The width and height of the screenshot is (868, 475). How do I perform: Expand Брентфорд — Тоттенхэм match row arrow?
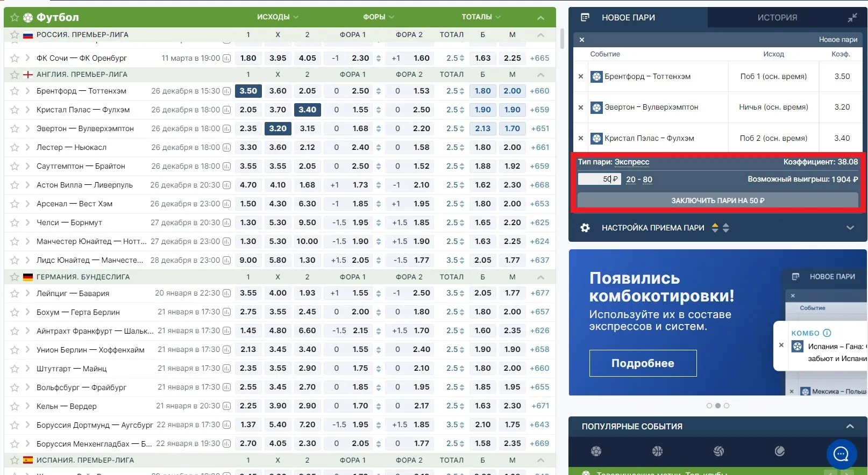pyautogui.click(x=27, y=91)
